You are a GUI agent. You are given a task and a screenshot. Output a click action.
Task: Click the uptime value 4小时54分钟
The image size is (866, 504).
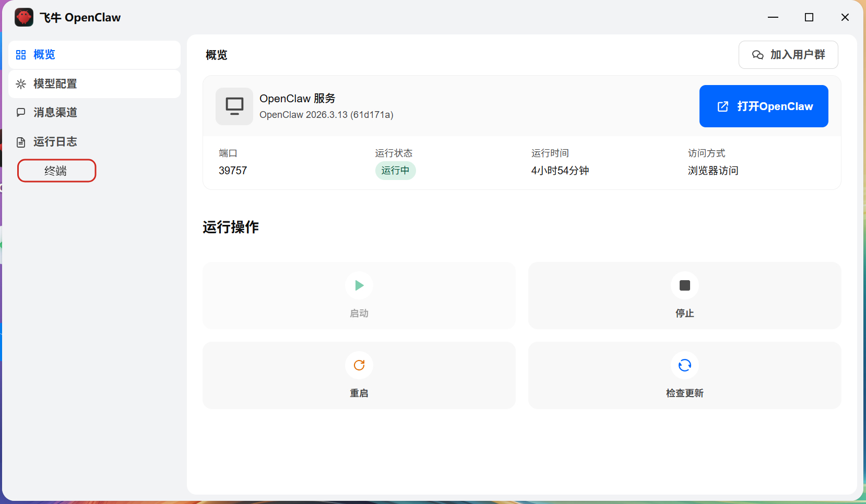pyautogui.click(x=560, y=171)
